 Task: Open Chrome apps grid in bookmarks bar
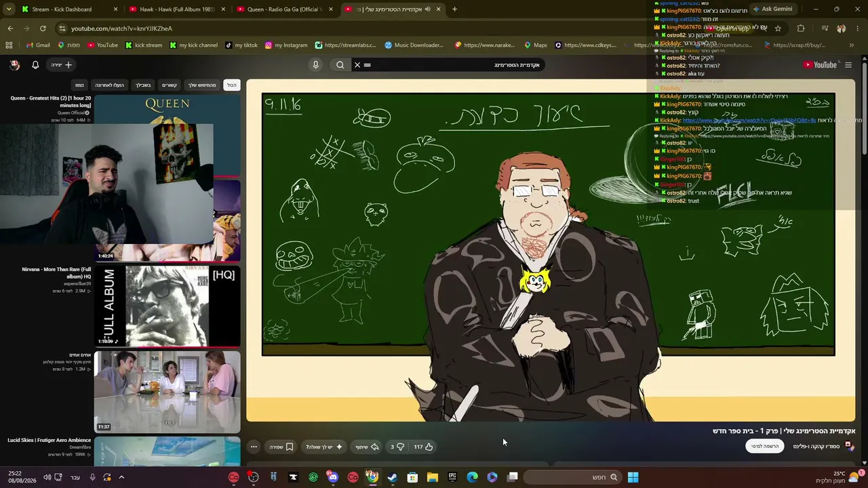(x=9, y=45)
